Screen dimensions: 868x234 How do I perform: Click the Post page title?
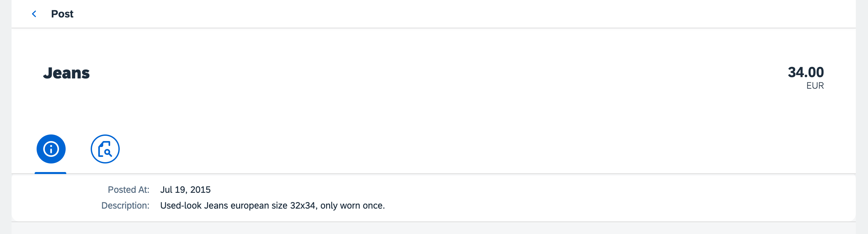coord(62,14)
